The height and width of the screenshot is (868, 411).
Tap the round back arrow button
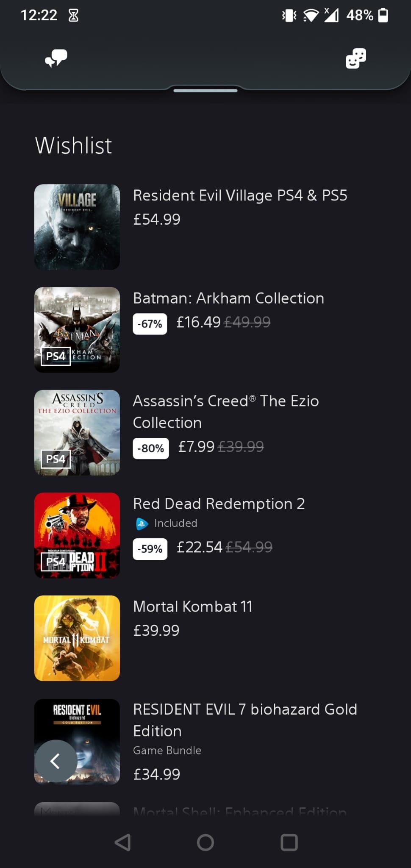tap(56, 761)
